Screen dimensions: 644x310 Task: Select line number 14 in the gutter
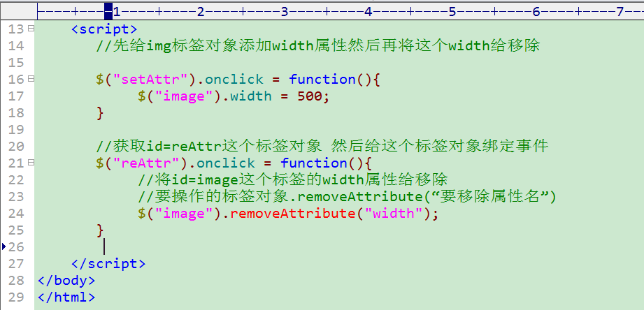tap(16, 46)
